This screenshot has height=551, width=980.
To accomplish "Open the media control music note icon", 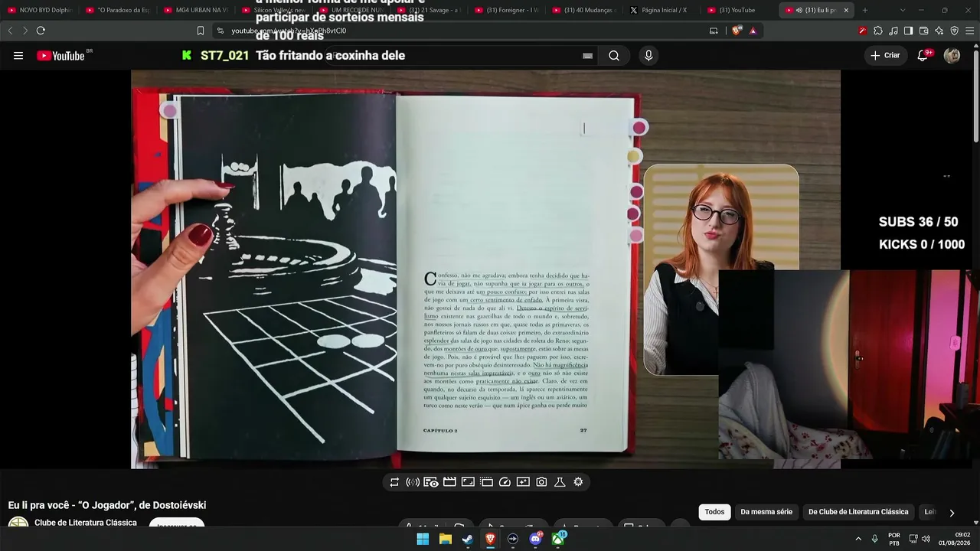I will (893, 31).
